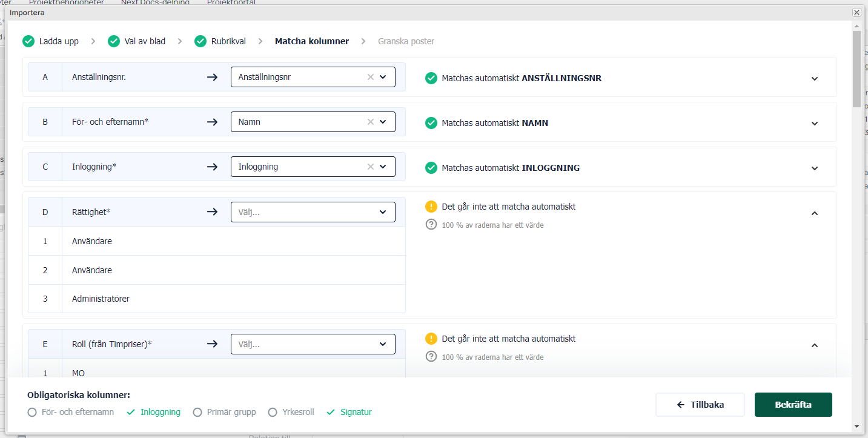Click the yellow warning icon in the Rättighet row
This screenshot has width=868, height=438.
[431, 207]
